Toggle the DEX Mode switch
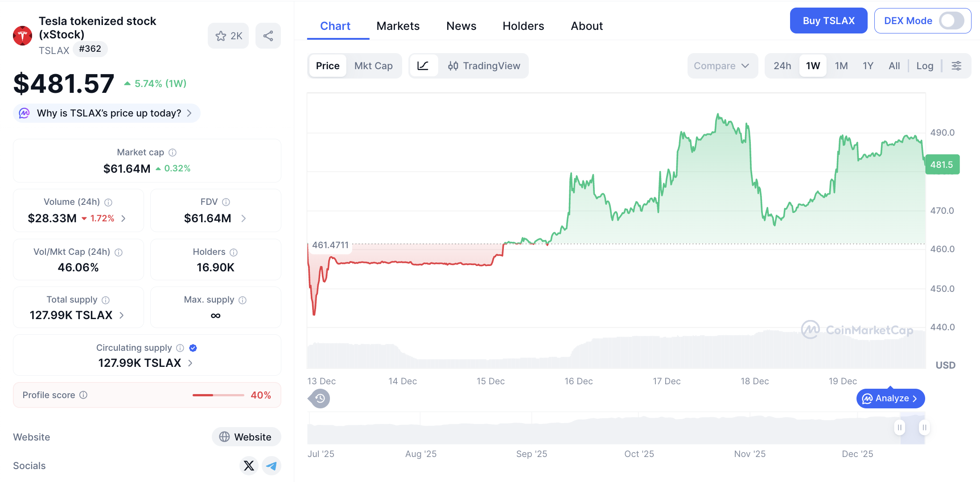This screenshot has height=482, width=980. (951, 21)
